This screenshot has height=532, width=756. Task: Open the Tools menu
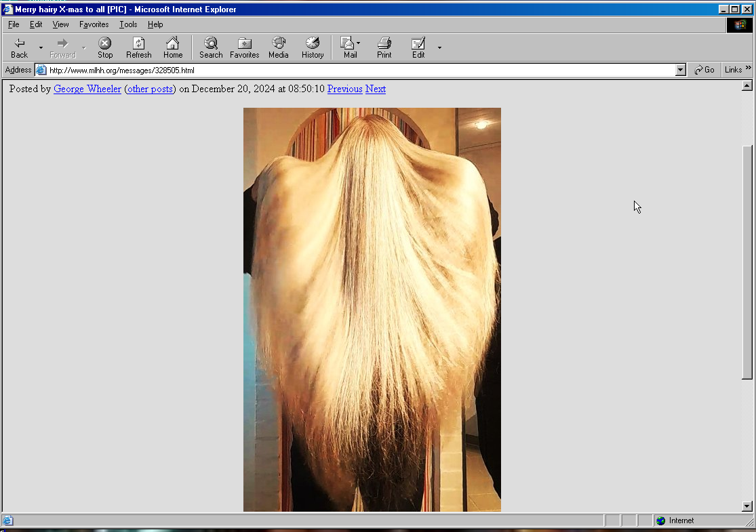point(128,24)
